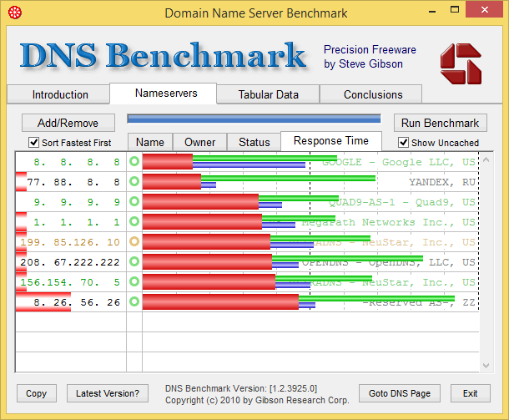This screenshot has width=509, height=420.
Task: Click the blue benchmark progress bar
Action: [254, 119]
